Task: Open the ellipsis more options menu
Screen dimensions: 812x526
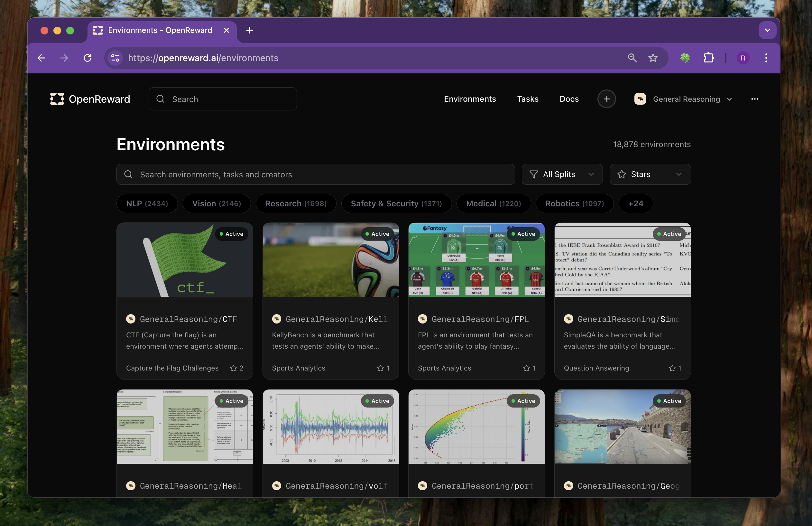Action: point(755,99)
